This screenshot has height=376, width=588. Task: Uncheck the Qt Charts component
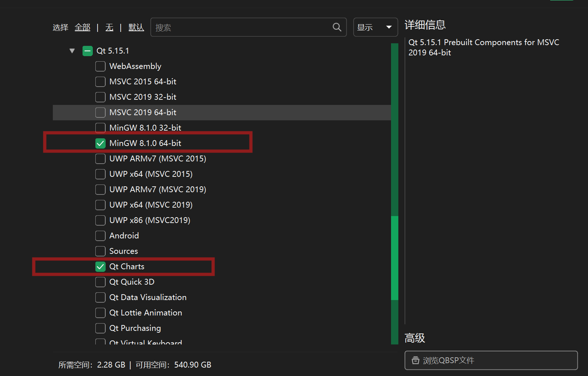coord(100,267)
